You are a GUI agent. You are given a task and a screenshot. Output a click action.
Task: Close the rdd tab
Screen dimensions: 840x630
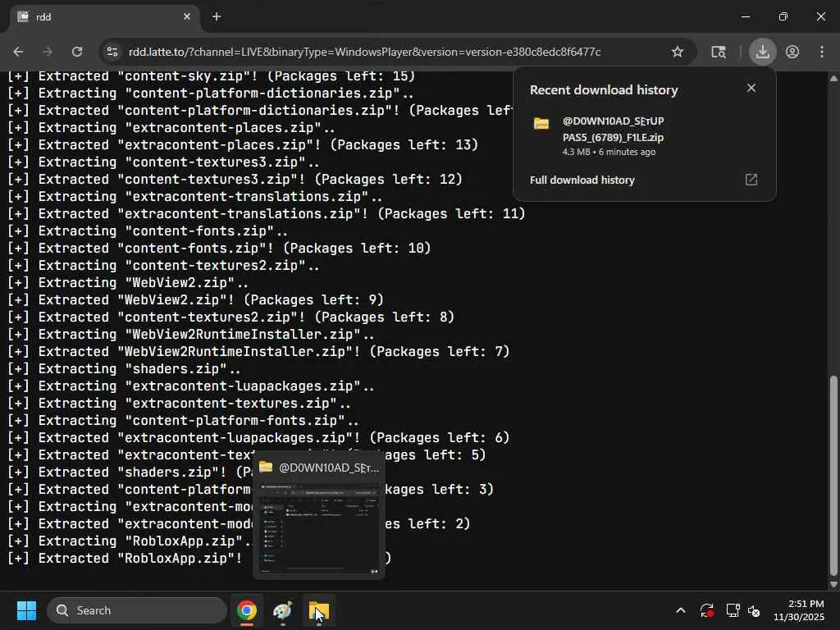pos(186,16)
